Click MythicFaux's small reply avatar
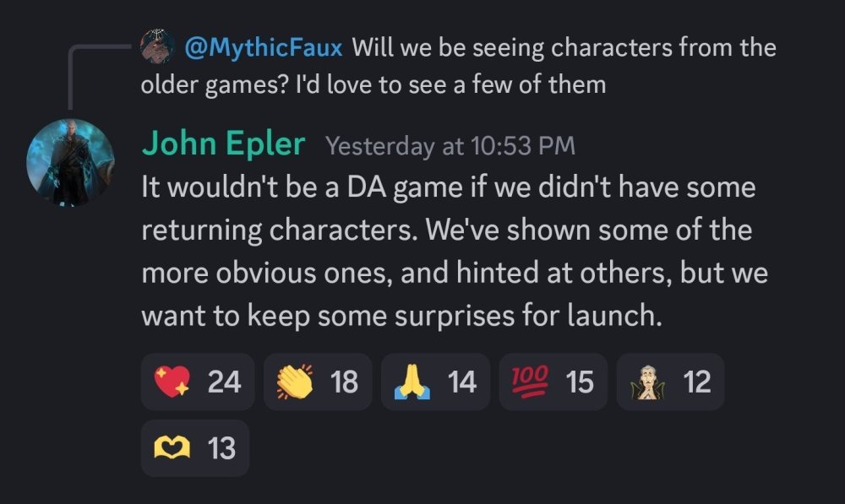 (158, 46)
